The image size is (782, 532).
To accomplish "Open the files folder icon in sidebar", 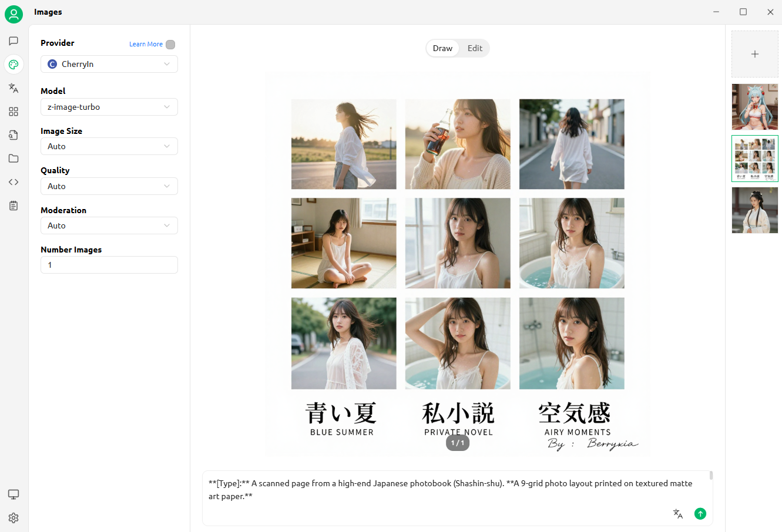I will click(x=14, y=159).
